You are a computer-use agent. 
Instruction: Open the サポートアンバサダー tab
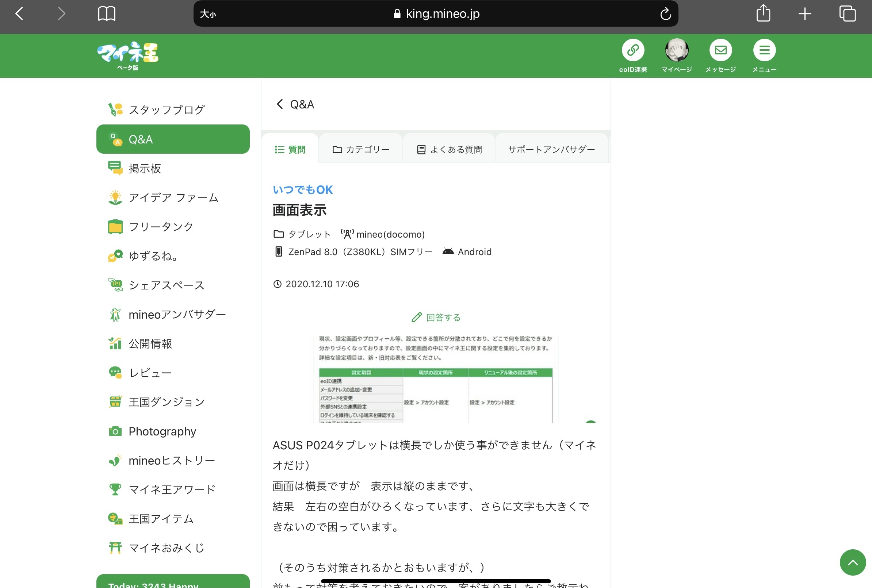(551, 149)
